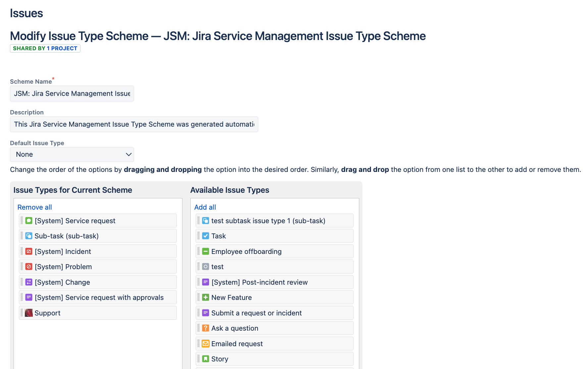
Task: Click drag handle for [System] Change
Action: click(x=22, y=282)
